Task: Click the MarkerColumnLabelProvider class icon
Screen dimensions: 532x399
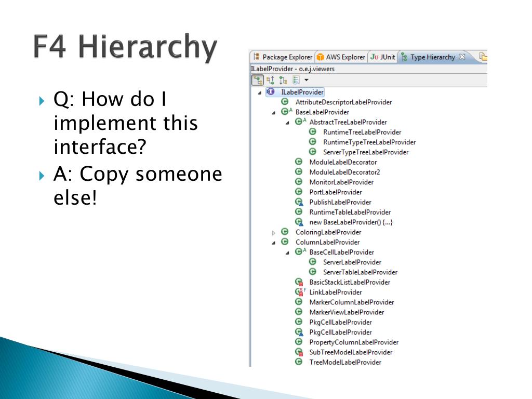Action: point(299,302)
